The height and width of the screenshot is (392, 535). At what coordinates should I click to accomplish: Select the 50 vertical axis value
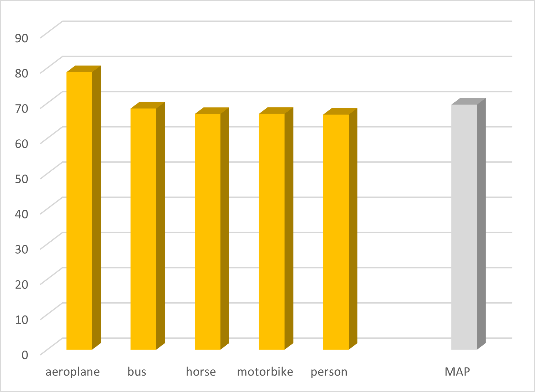point(22,178)
